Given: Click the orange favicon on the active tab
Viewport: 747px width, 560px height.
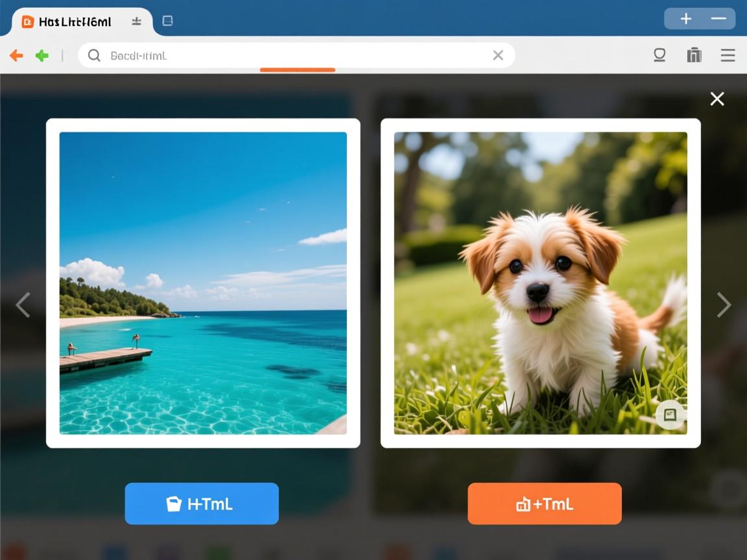Looking at the screenshot, I should pos(27,22).
